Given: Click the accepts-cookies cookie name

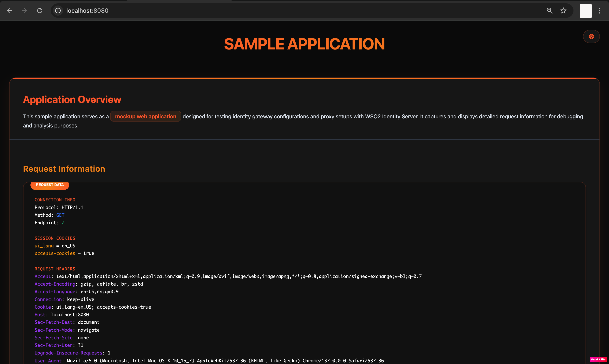Looking at the screenshot, I should click(55, 253).
